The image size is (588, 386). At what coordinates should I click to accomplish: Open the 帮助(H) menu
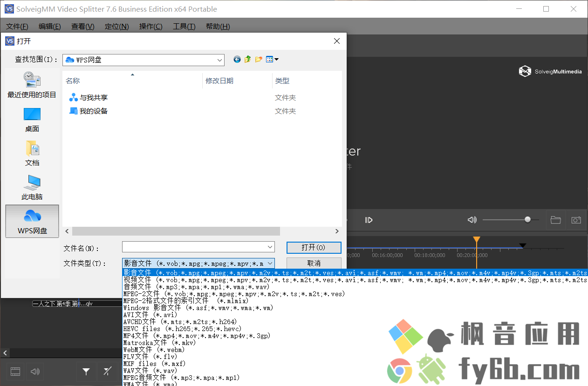(x=218, y=27)
